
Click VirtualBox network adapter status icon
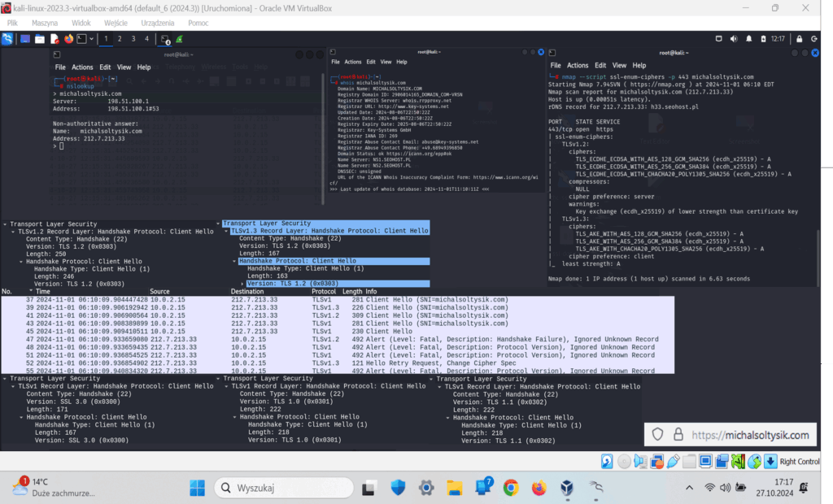657,462
